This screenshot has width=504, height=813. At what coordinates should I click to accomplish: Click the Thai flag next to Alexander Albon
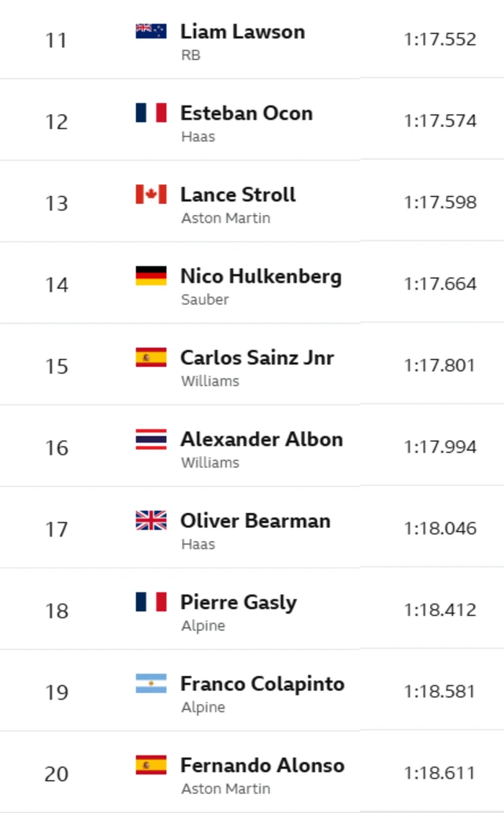[150, 439]
